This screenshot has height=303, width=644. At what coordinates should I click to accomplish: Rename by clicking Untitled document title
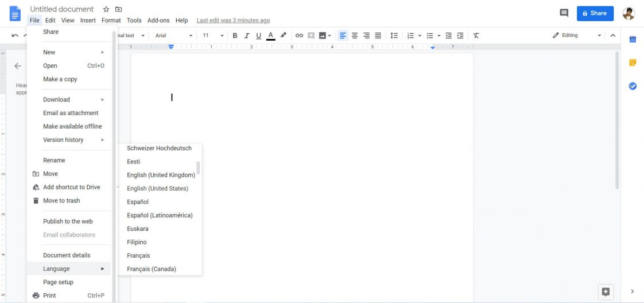click(61, 9)
